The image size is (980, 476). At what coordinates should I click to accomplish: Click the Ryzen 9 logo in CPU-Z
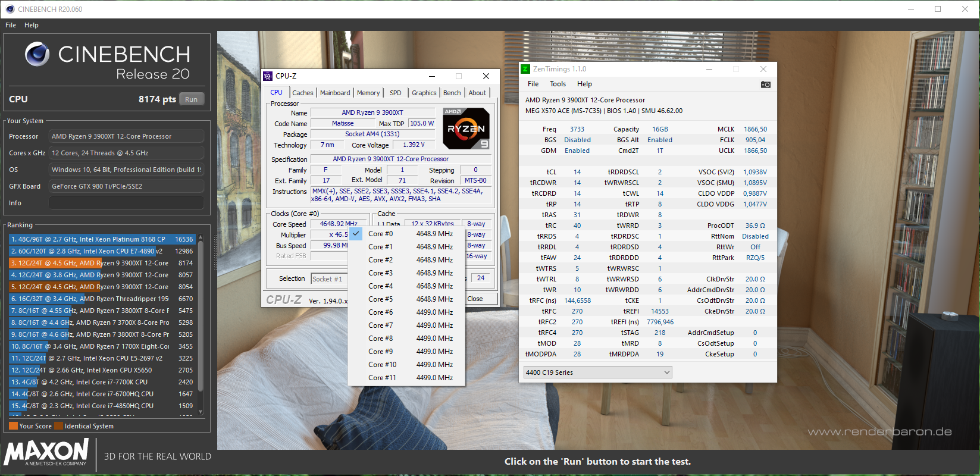tap(466, 129)
